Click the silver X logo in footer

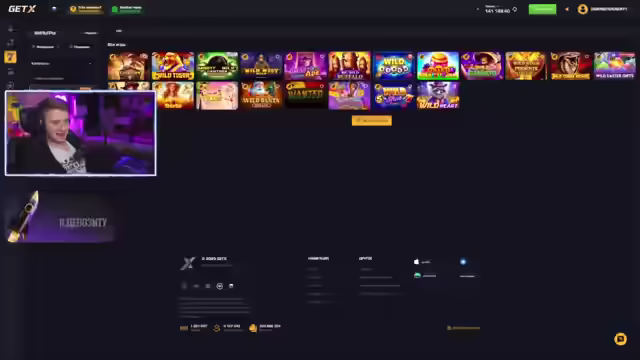pyautogui.click(x=187, y=263)
